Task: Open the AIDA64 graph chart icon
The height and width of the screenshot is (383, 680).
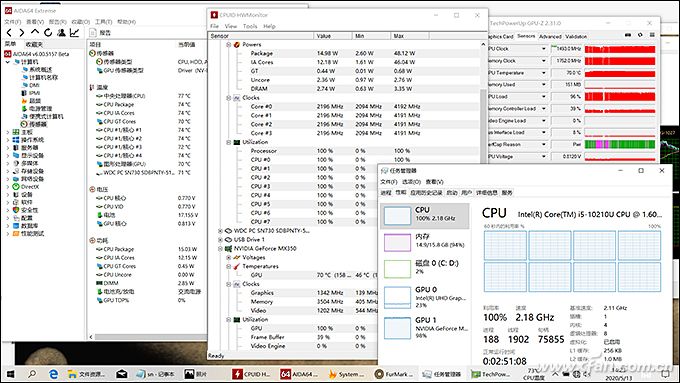Action: click(x=75, y=33)
